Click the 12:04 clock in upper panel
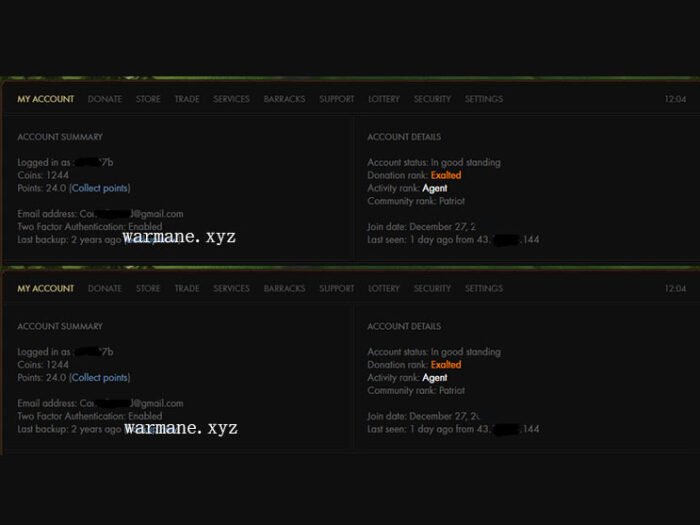700x525 pixels. (675, 99)
